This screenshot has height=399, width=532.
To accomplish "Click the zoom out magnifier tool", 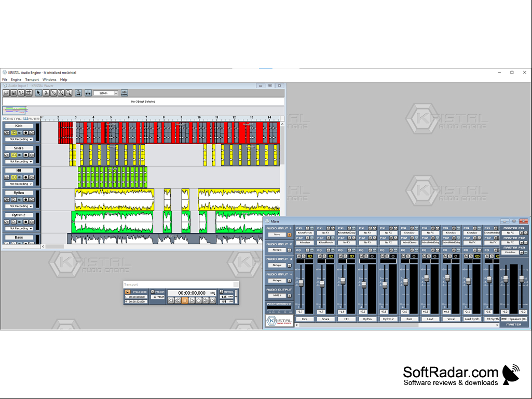I will [69, 93].
